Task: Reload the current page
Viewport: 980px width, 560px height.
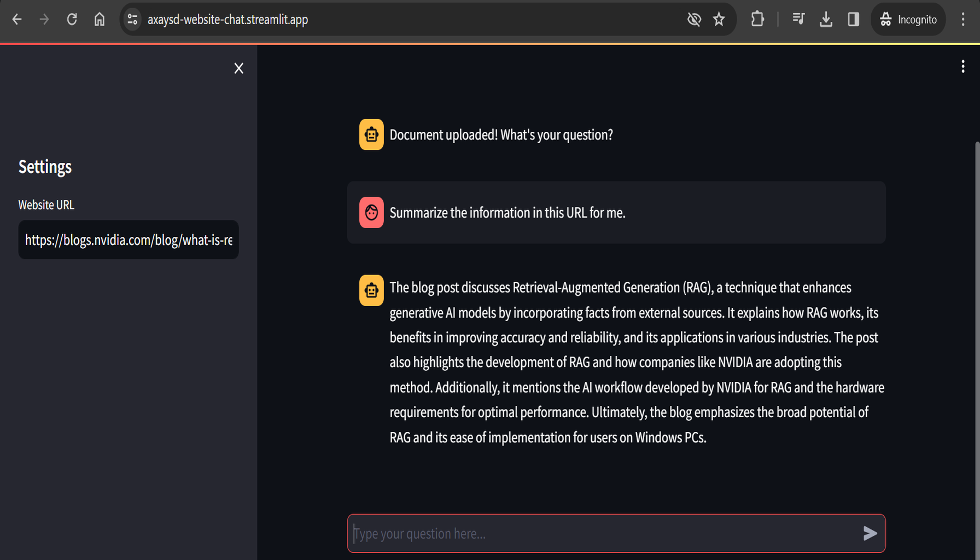Action: click(x=72, y=20)
